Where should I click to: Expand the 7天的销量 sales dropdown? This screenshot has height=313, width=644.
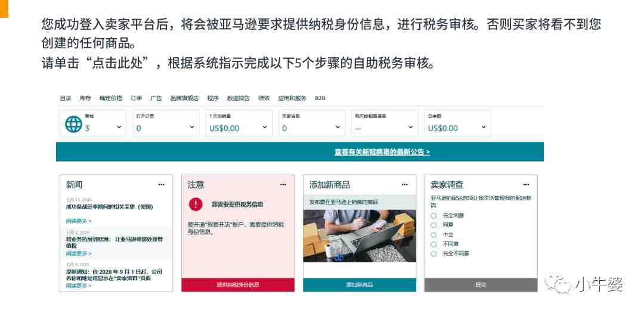click(x=265, y=128)
